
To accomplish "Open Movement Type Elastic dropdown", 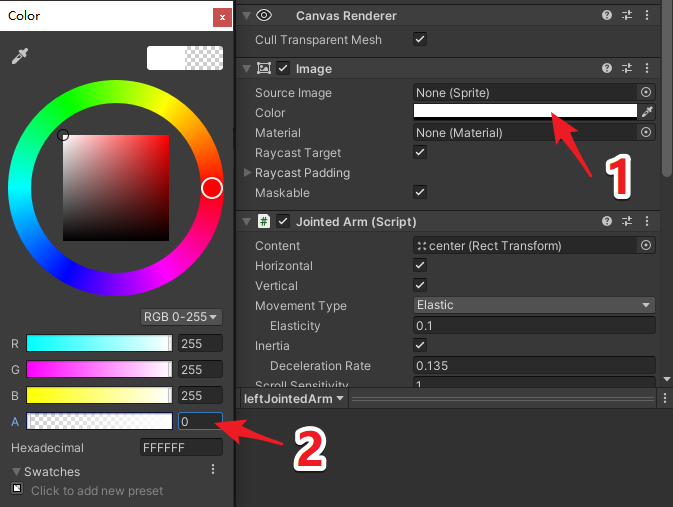I will [x=534, y=305].
